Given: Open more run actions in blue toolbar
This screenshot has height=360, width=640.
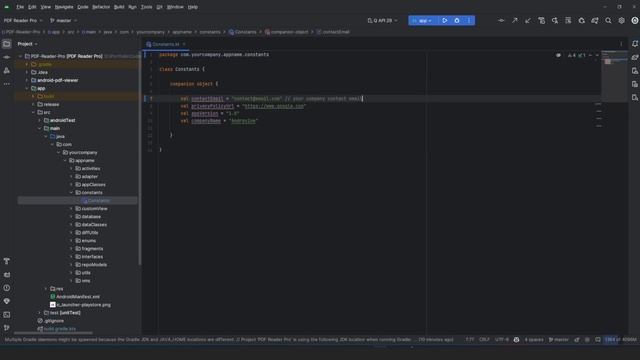Looking at the screenshot, I should (469, 20).
